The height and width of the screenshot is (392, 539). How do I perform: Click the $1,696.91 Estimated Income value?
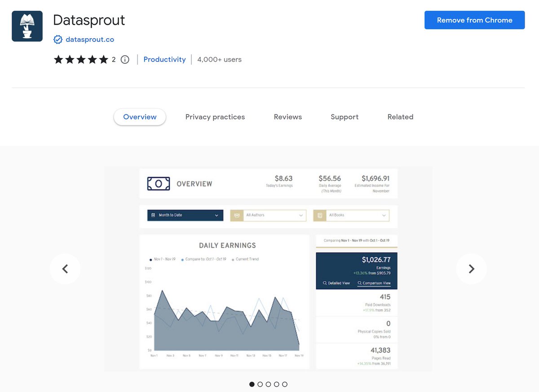click(376, 178)
